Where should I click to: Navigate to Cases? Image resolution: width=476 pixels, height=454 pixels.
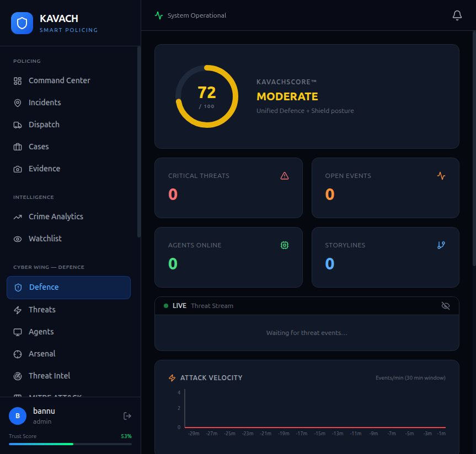click(68, 147)
